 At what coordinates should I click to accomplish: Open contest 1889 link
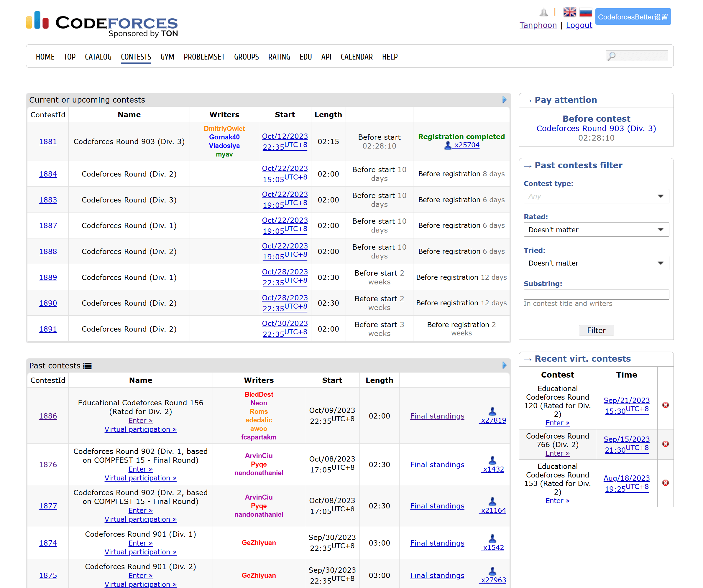[x=48, y=277]
